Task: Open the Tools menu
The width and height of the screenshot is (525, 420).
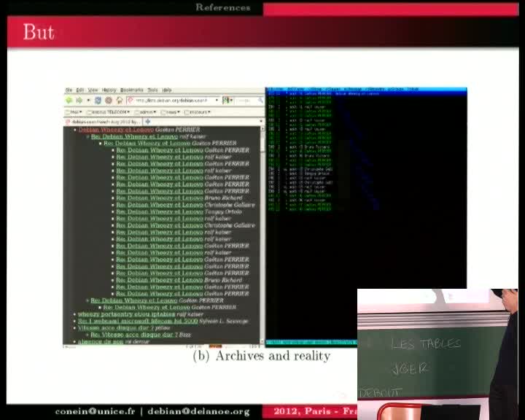Action: tap(153, 90)
